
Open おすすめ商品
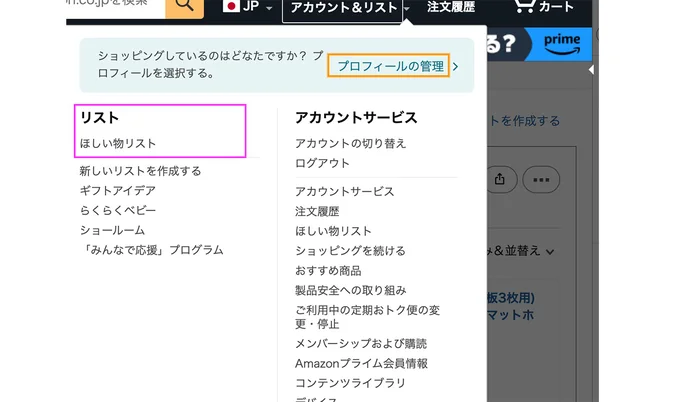tap(328, 271)
